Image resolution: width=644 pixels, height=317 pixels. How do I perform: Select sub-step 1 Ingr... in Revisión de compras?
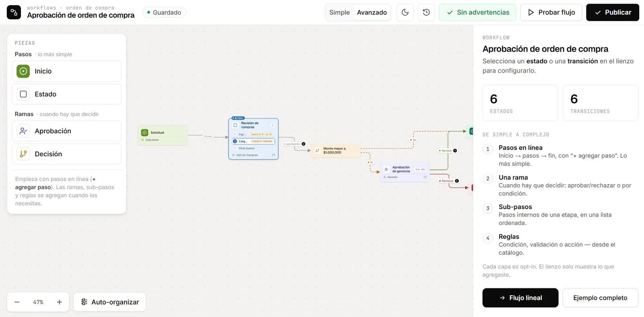click(253, 134)
